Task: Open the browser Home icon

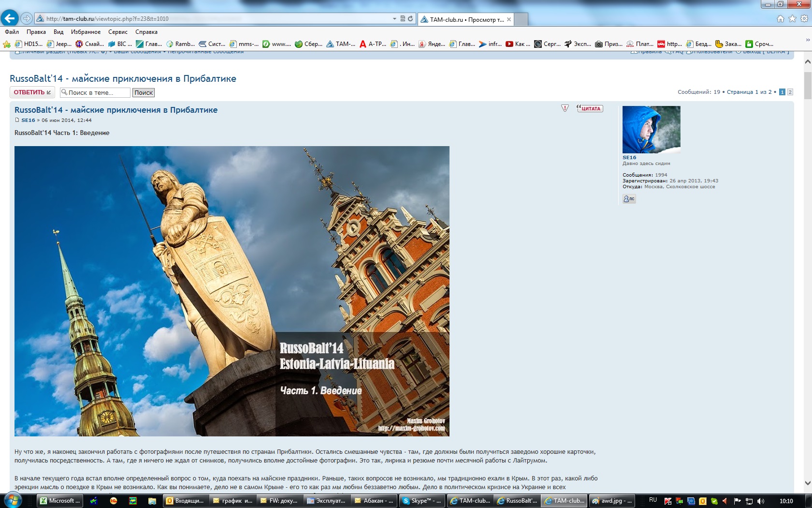Action: pyautogui.click(x=780, y=19)
